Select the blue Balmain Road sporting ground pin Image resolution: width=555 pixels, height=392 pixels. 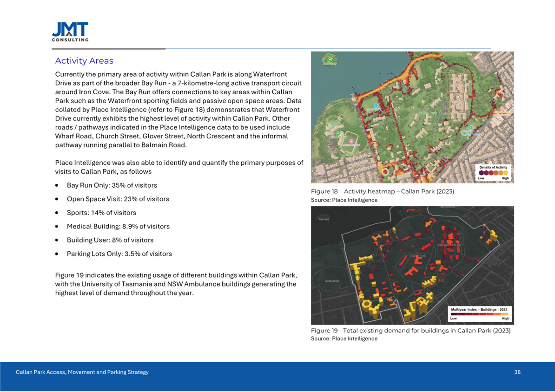tap(470, 127)
